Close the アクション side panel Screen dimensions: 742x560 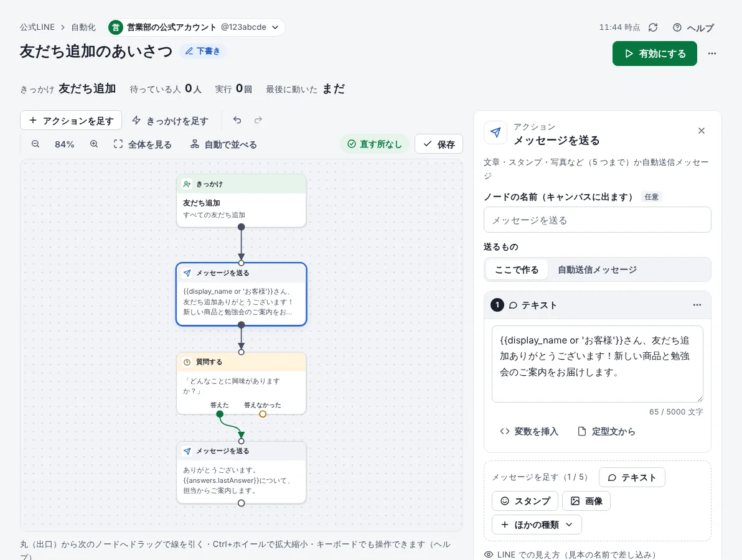702,131
